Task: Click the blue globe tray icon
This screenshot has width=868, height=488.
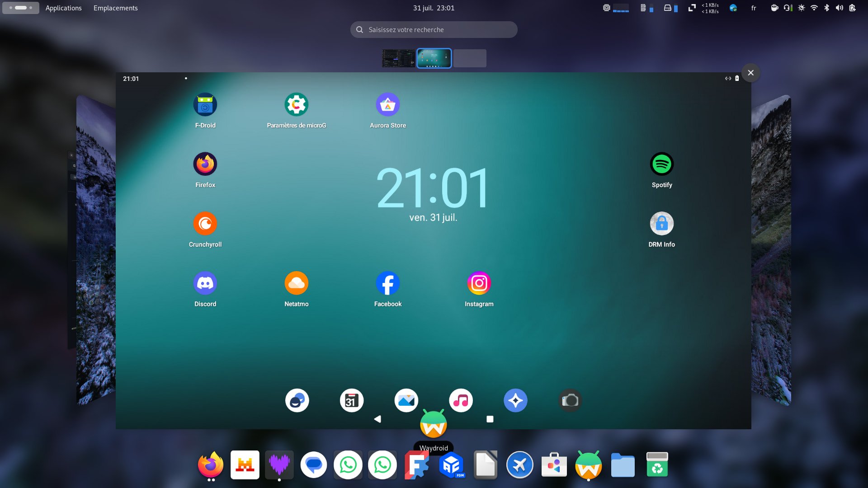Action: (x=733, y=8)
